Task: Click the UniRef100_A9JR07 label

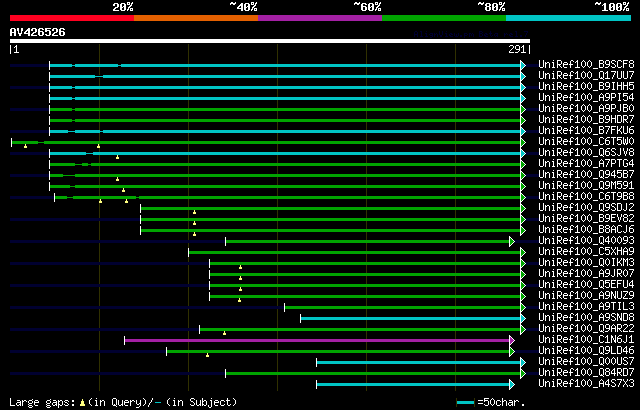Action: (x=586, y=274)
